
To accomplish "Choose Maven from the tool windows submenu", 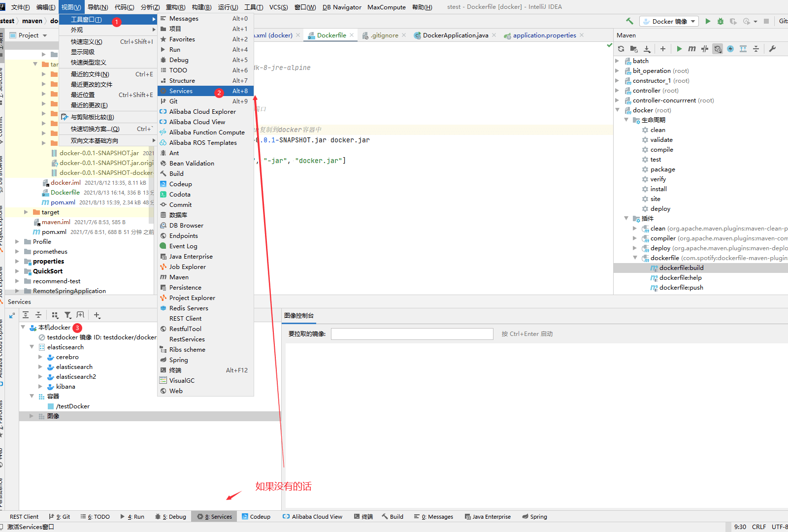I will coord(206,277).
